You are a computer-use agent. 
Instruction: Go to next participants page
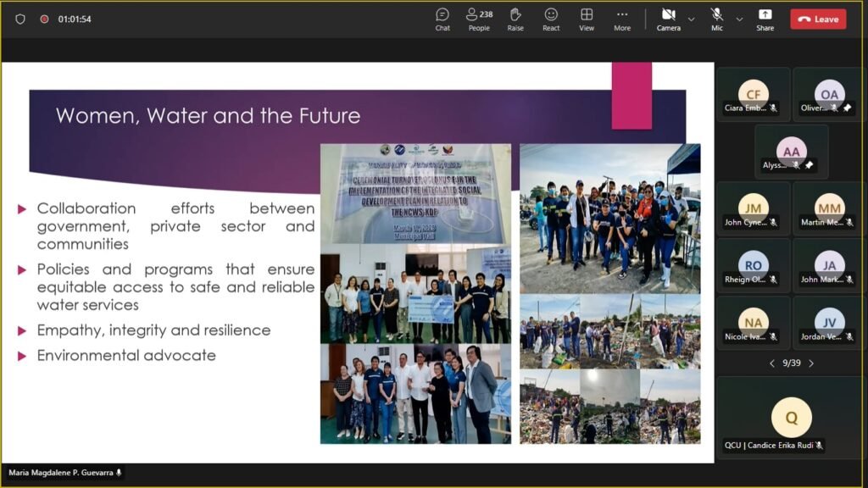click(x=811, y=363)
